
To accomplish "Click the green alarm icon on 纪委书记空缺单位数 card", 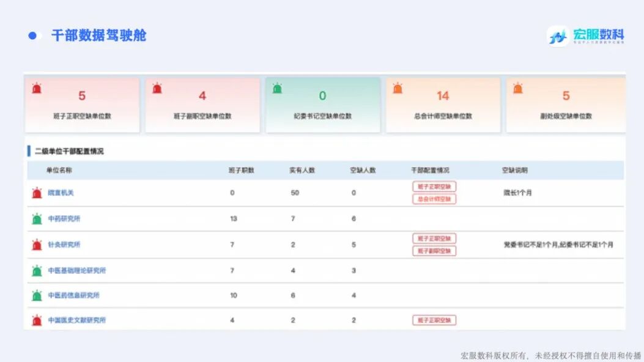I will coord(278,89).
